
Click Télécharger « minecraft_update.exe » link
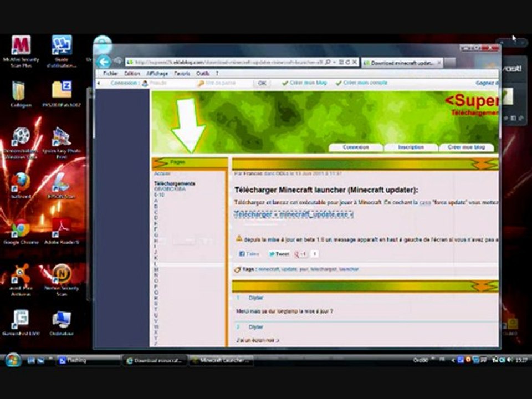(294, 214)
